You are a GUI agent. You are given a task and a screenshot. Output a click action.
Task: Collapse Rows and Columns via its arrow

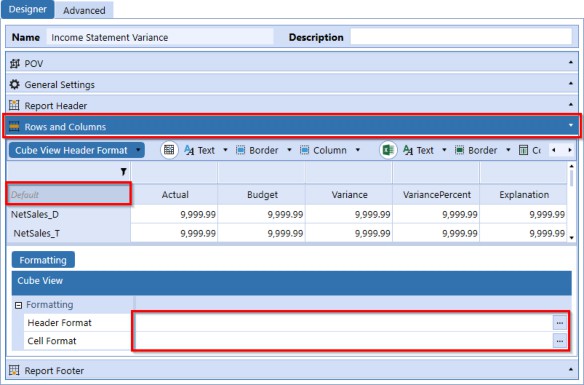pos(571,125)
